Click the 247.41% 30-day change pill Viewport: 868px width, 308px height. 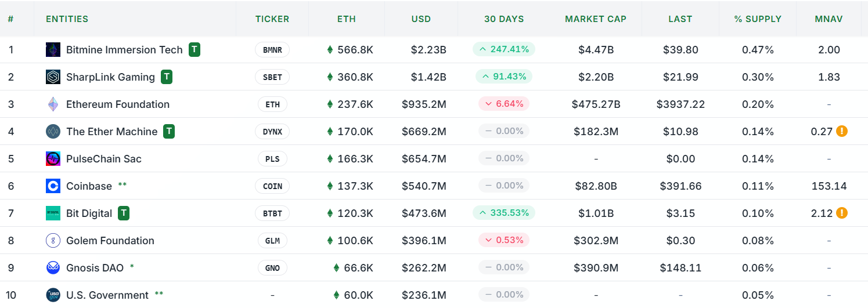504,50
